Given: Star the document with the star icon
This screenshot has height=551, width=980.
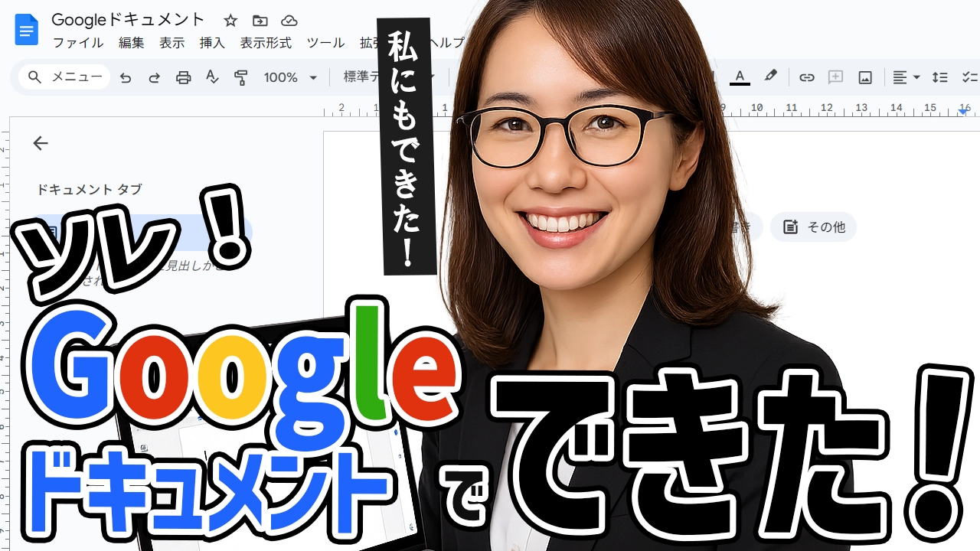Looking at the screenshot, I should 230,21.
